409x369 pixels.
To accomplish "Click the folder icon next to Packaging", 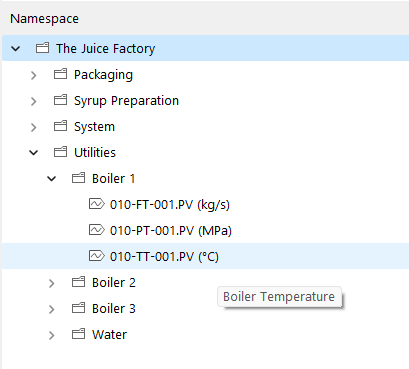I will point(60,74).
